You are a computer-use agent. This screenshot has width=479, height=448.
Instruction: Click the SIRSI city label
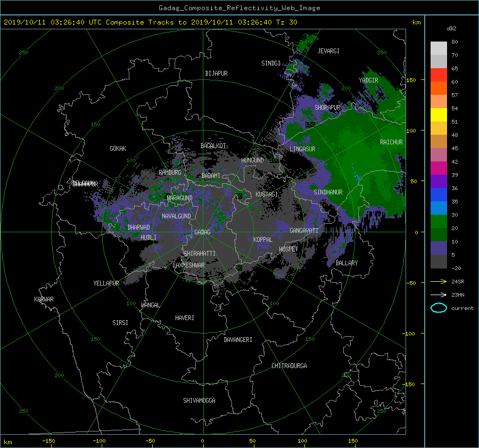(x=120, y=323)
